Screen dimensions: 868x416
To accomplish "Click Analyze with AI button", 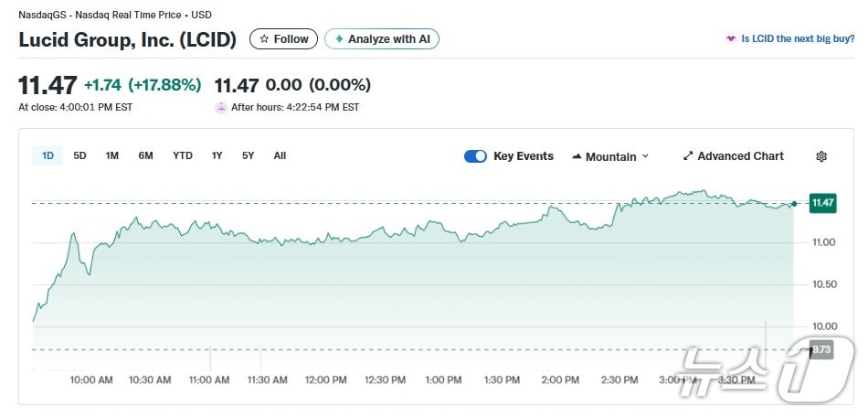I will [382, 39].
